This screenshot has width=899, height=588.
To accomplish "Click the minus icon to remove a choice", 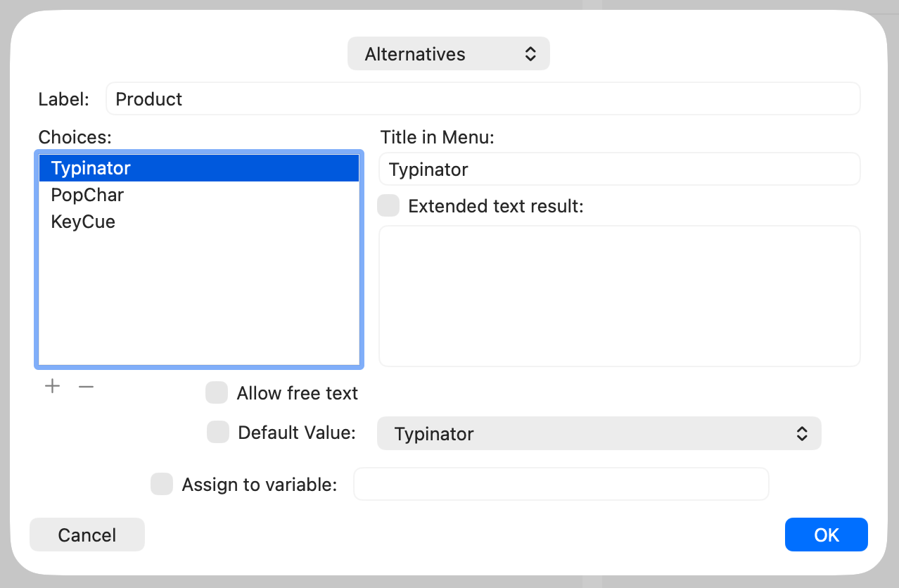I will tap(86, 386).
